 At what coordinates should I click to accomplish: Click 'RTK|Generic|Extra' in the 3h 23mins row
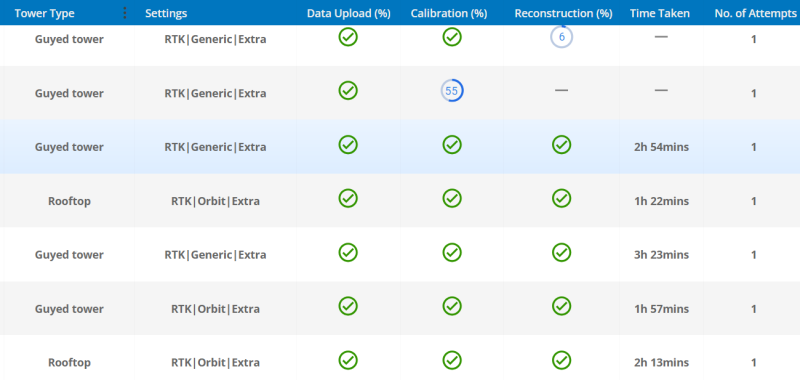pos(215,255)
